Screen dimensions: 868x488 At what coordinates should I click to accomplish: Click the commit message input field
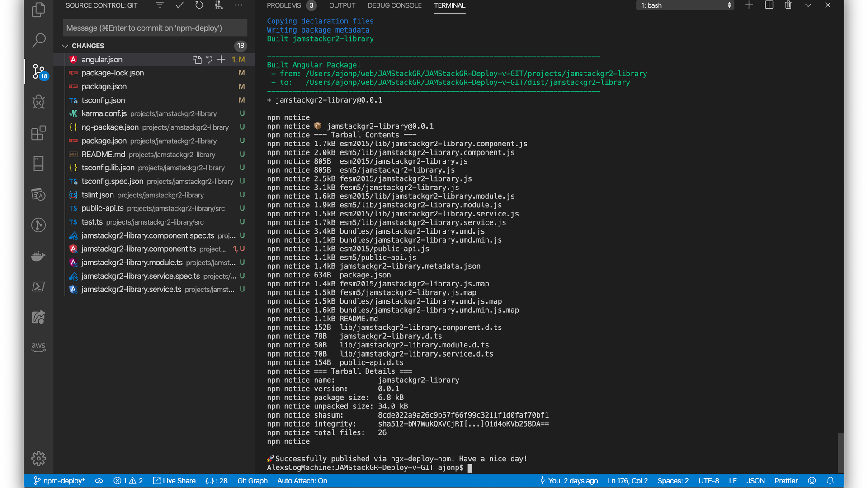click(x=155, y=28)
